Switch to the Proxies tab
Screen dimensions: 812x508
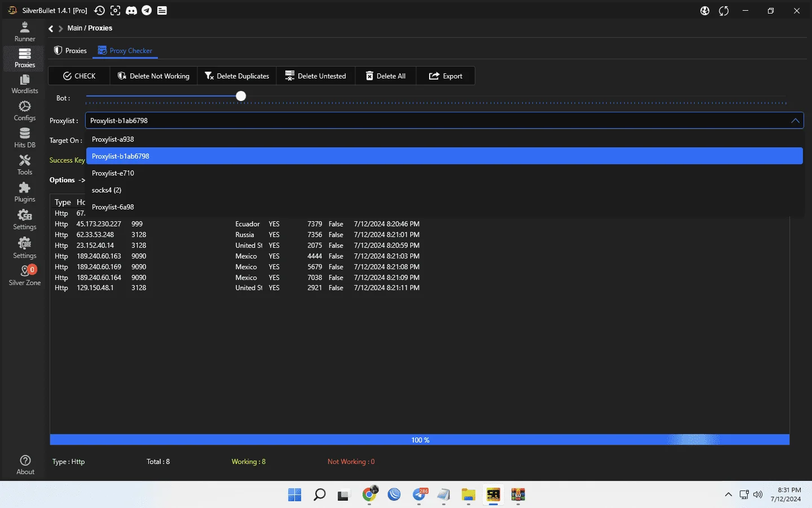point(70,51)
